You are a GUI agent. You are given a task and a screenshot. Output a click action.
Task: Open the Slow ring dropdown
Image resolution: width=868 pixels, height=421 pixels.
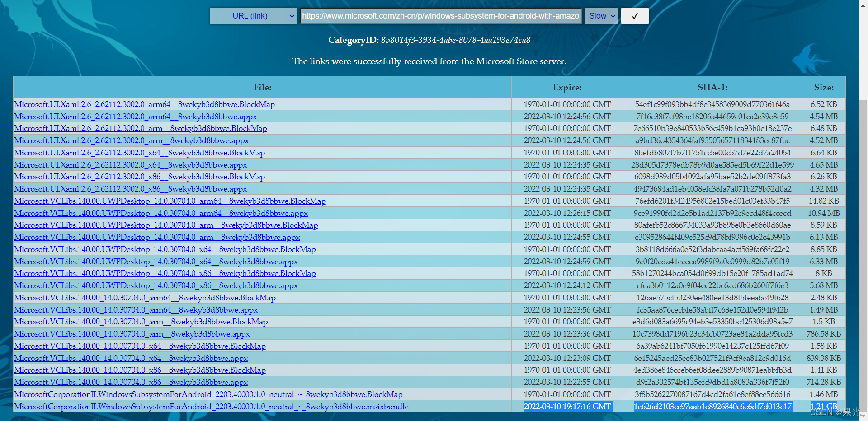(x=602, y=16)
